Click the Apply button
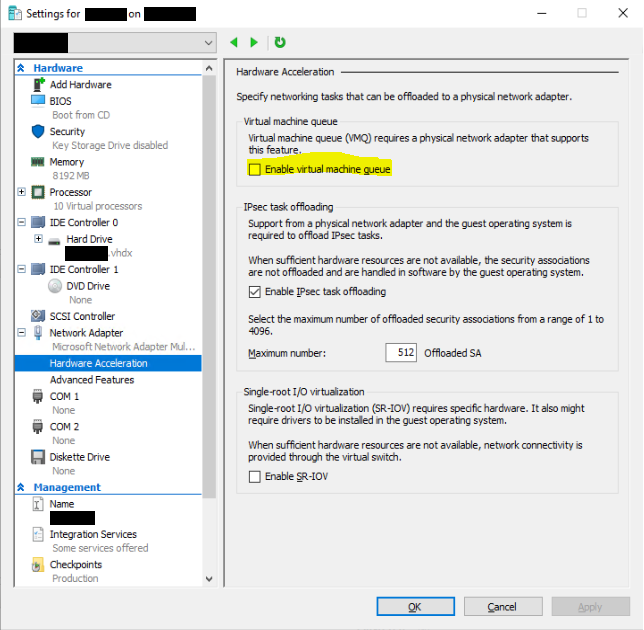Viewport: 644px width, 630px height. [590, 606]
